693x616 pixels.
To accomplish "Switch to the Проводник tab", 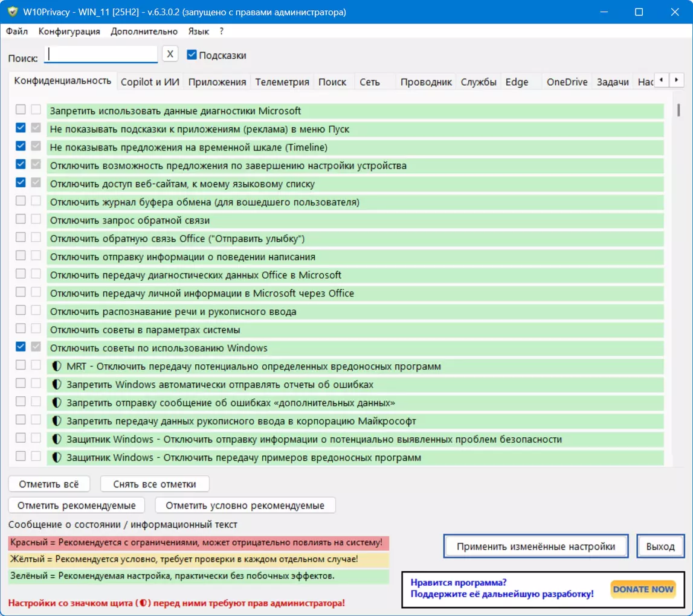I will coord(426,82).
